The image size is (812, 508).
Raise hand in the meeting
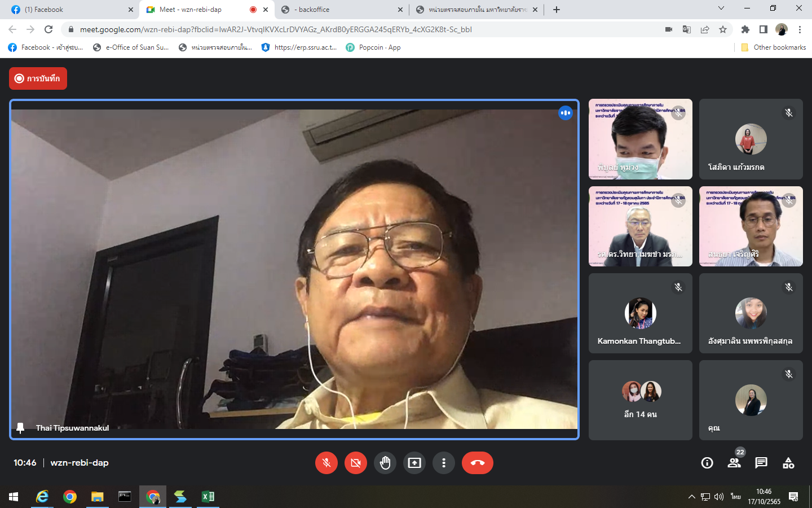click(385, 463)
